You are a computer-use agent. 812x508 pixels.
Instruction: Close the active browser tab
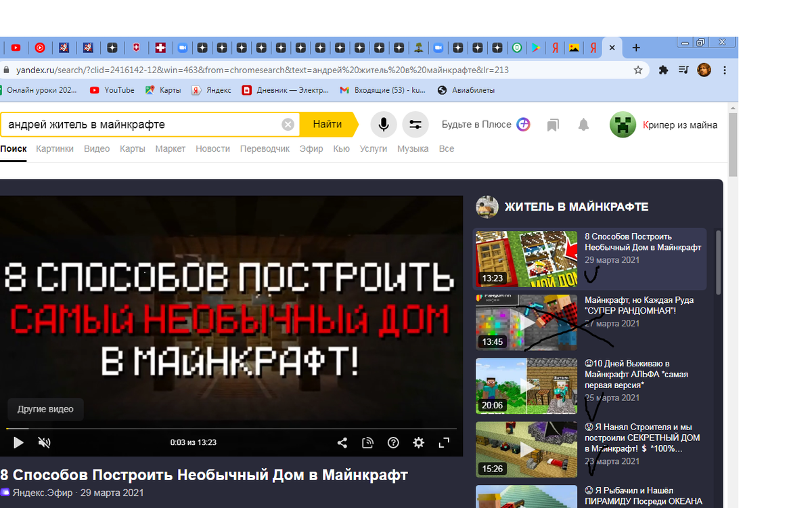click(x=612, y=48)
